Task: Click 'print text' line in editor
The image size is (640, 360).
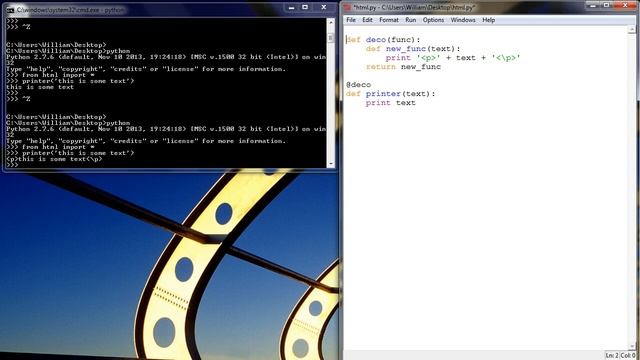Action: coord(391,102)
